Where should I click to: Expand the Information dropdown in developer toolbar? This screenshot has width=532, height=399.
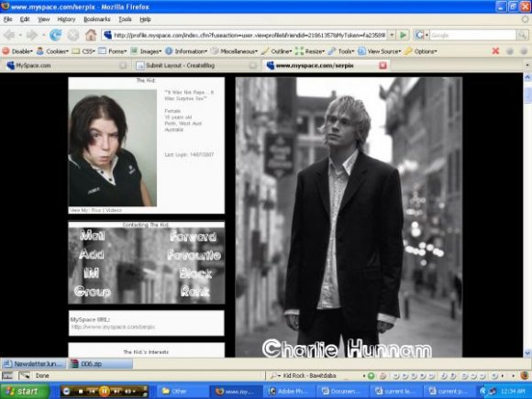click(186, 51)
